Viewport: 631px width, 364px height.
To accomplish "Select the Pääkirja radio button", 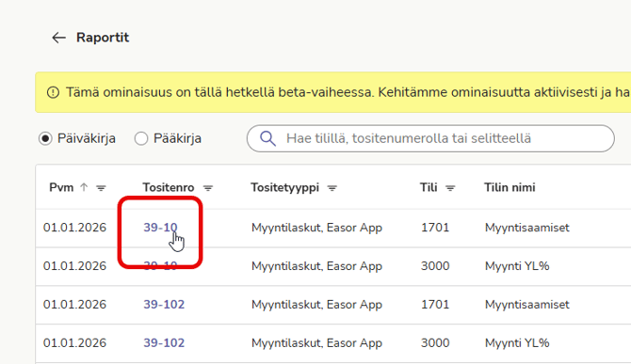I will 141,138.
